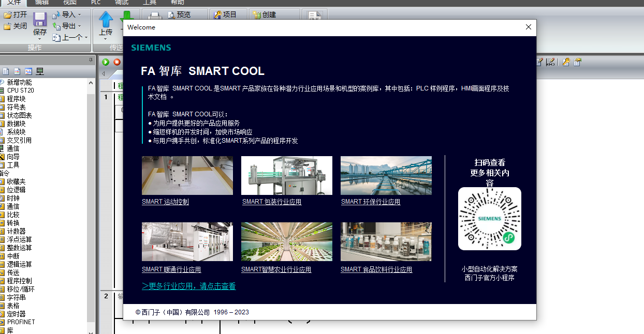Click the green Run PLC button
The image size is (644, 334).
tap(106, 62)
